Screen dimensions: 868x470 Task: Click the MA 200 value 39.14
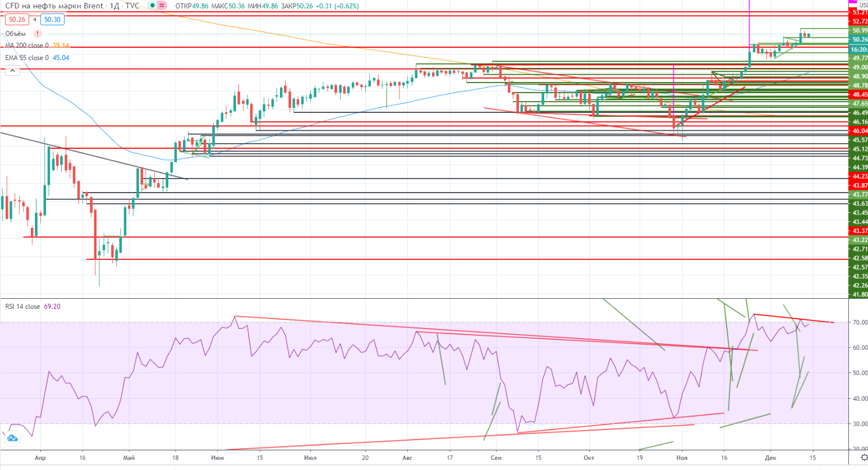coord(61,45)
